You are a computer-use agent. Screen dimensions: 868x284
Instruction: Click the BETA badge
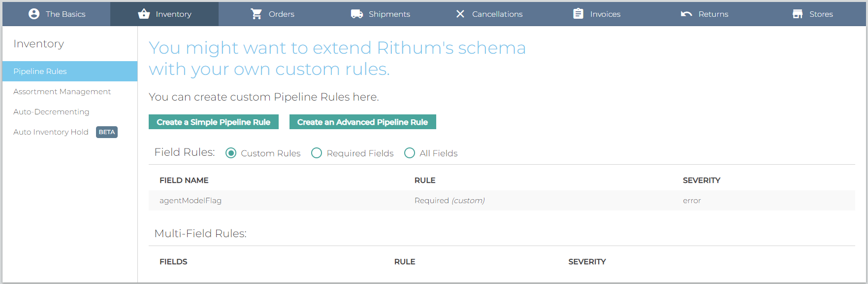coord(107,132)
